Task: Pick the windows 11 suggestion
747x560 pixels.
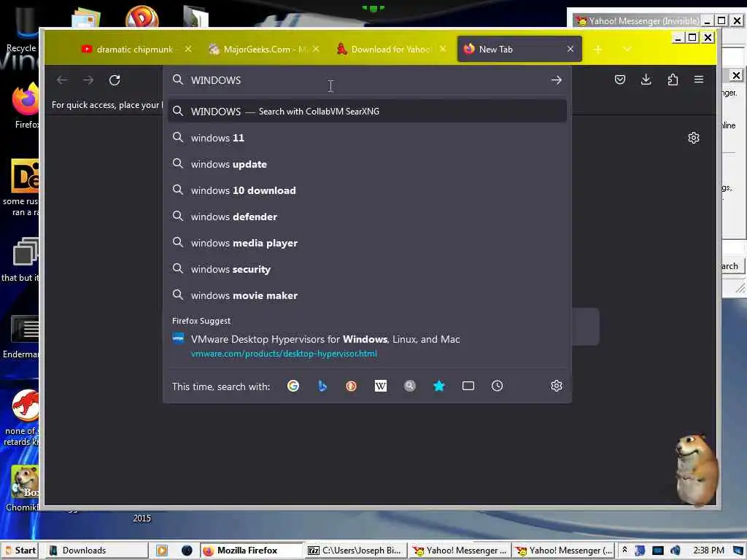Action: [367, 138]
